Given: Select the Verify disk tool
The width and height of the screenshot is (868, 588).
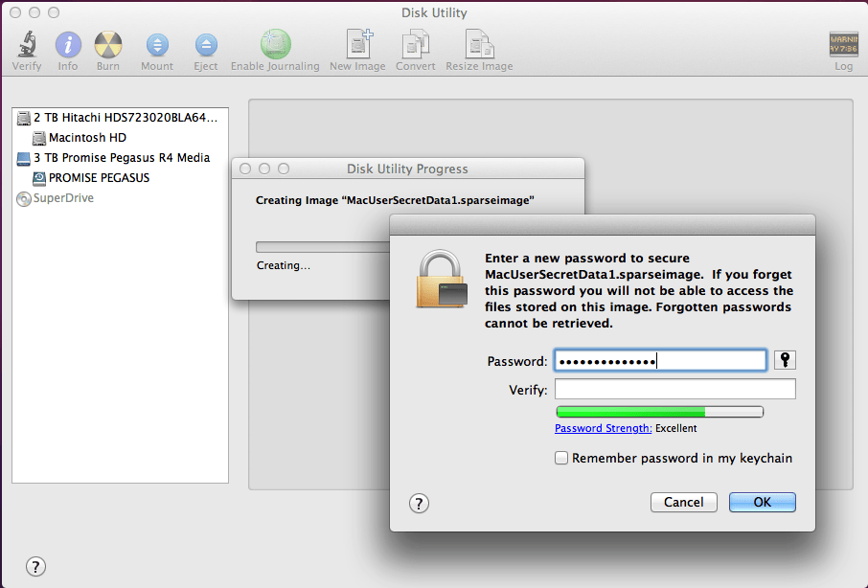Looking at the screenshot, I should click(x=26, y=43).
